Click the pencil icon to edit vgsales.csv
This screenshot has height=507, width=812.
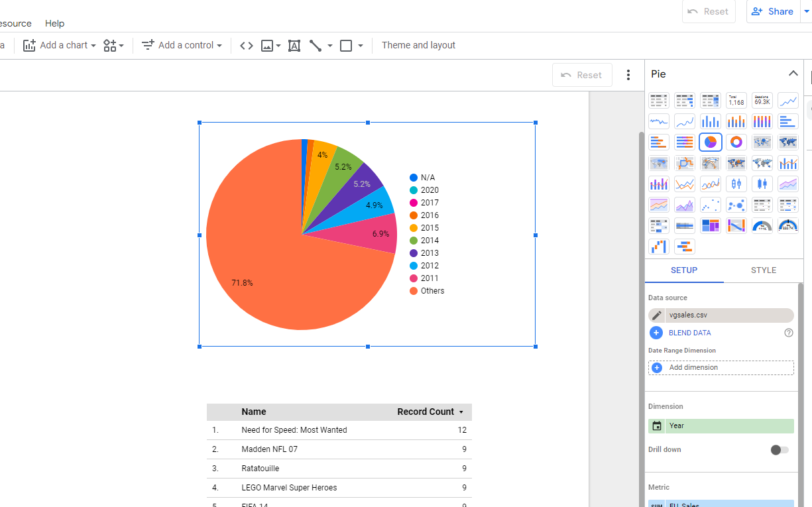[657, 315]
